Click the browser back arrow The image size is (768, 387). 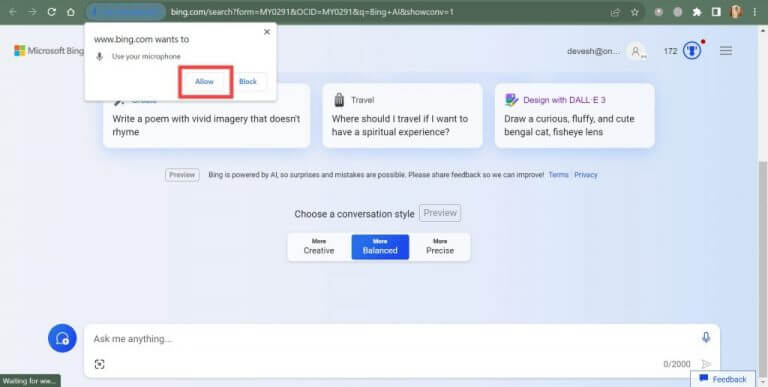click(13, 12)
